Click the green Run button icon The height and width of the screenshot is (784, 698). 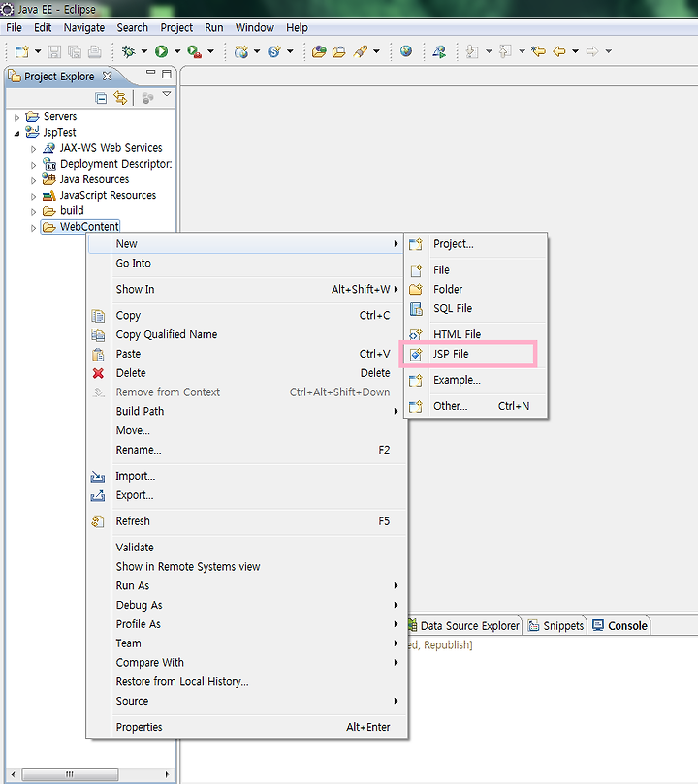(x=161, y=51)
